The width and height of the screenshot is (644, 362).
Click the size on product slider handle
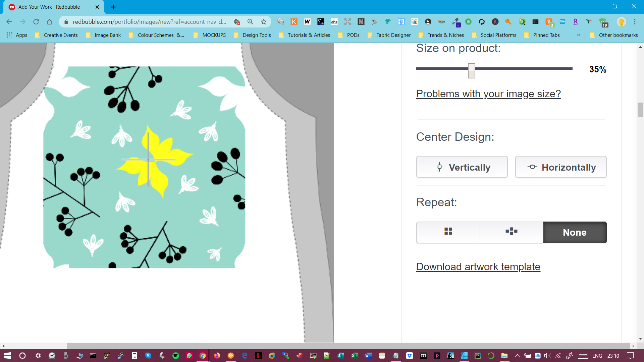pyautogui.click(x=472, y=70)
